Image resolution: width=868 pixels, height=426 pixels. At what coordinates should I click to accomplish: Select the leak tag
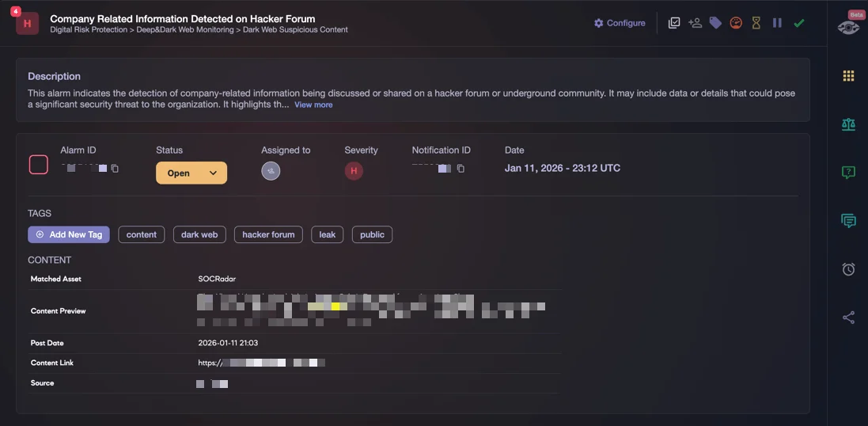pos(327,234)
